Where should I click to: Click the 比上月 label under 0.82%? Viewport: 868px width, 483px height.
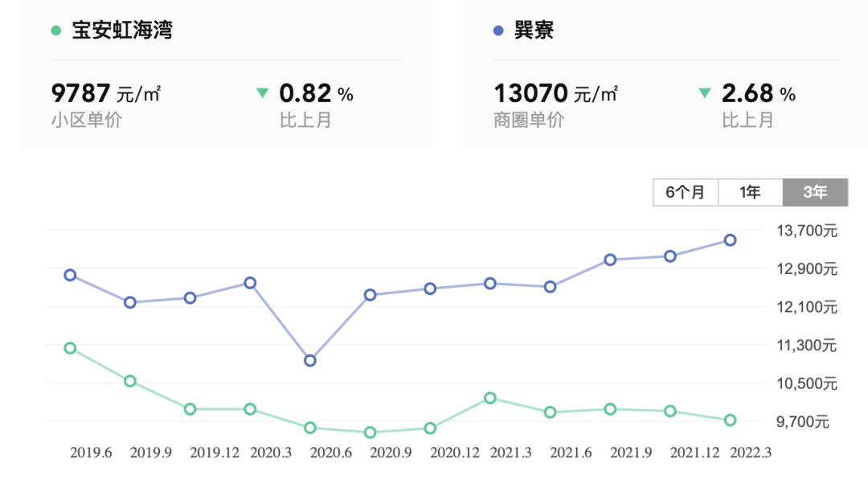click(305, 120)
